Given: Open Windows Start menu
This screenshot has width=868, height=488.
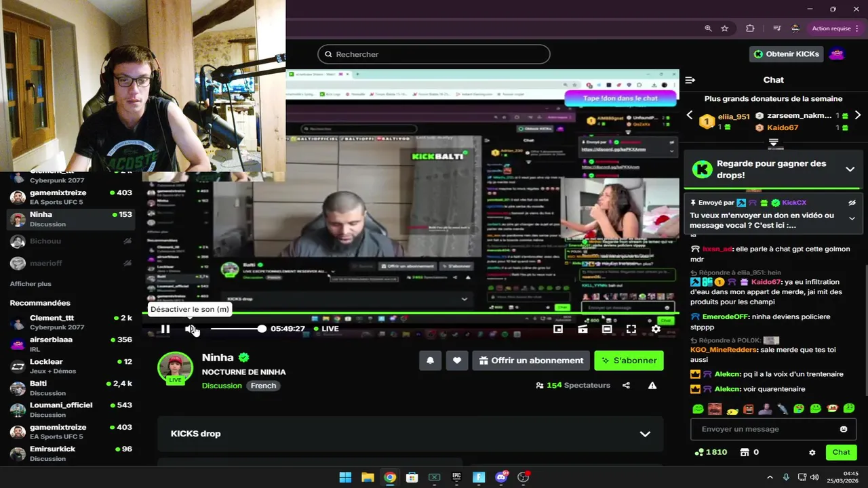Looking at the screenshot, I should click(345, 477).
